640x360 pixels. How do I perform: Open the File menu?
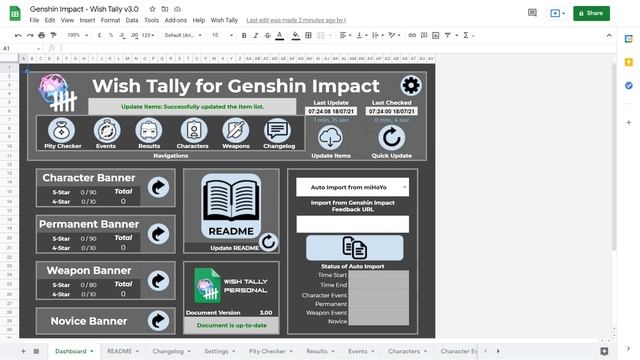(34, 20)
